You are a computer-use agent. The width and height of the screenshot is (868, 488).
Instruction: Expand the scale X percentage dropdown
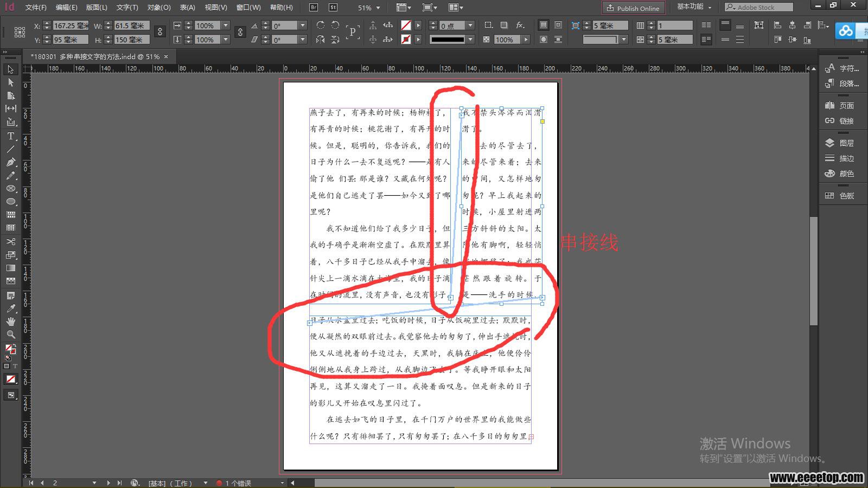[x=226, y=25]
